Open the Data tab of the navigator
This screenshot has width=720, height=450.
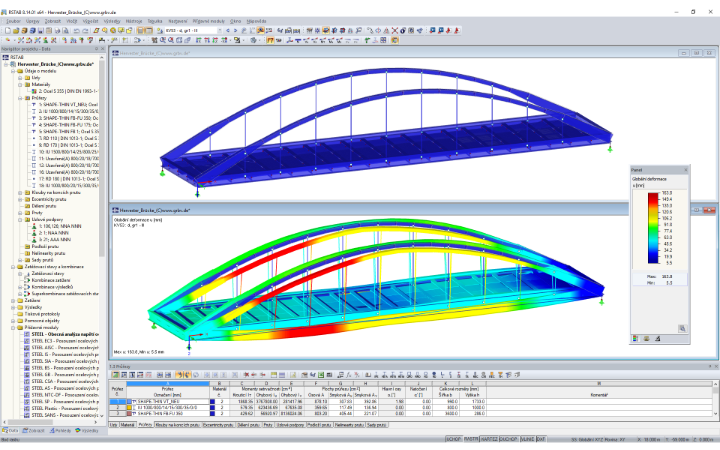[11, 431]
